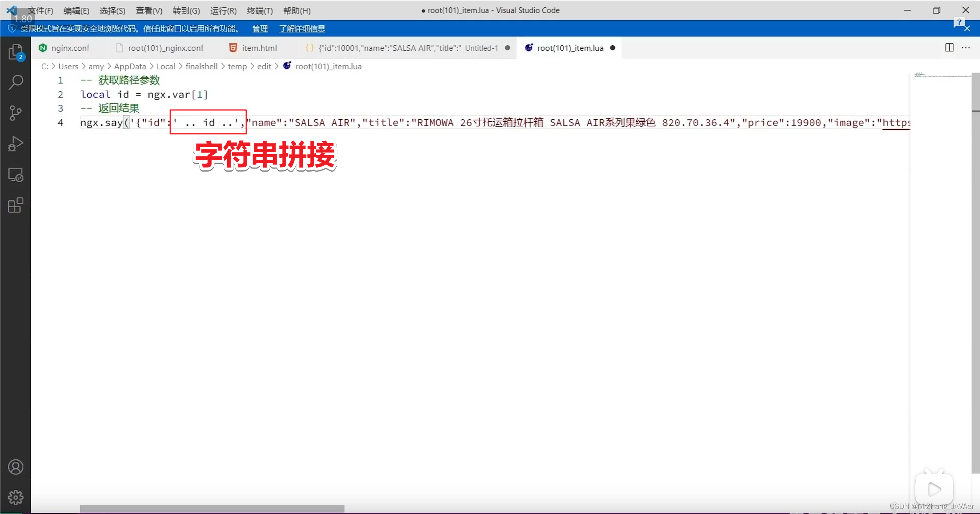
Task: Open the Source Control view
Action: coord(16,113)
